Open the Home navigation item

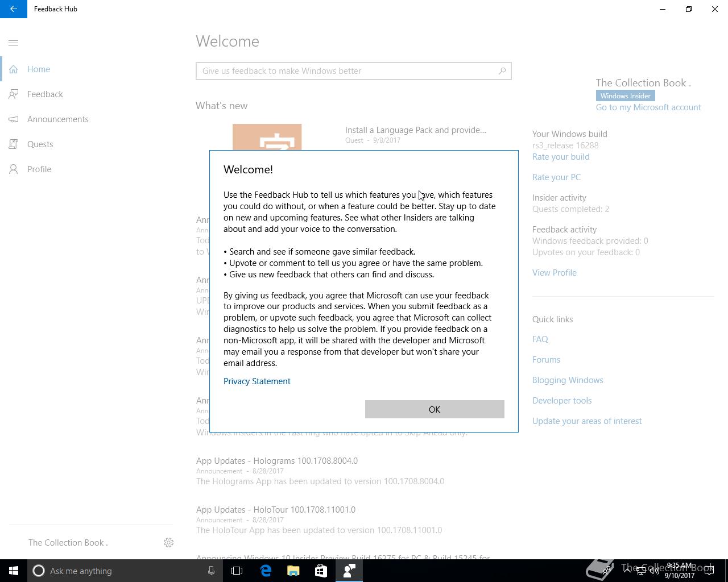pyautogui.click(x=86, y=69)
